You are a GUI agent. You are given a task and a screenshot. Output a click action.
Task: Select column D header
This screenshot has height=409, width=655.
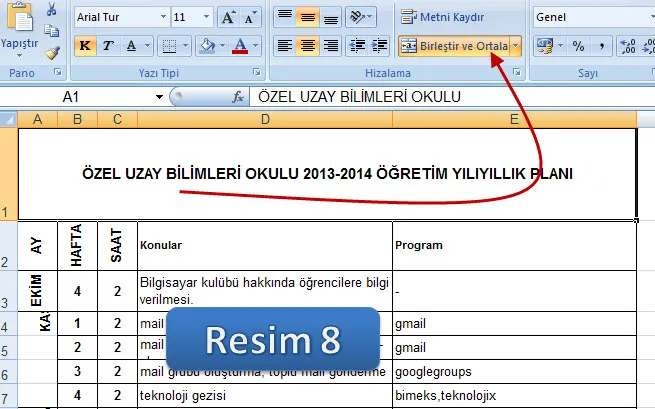click(x=265, y=119)
